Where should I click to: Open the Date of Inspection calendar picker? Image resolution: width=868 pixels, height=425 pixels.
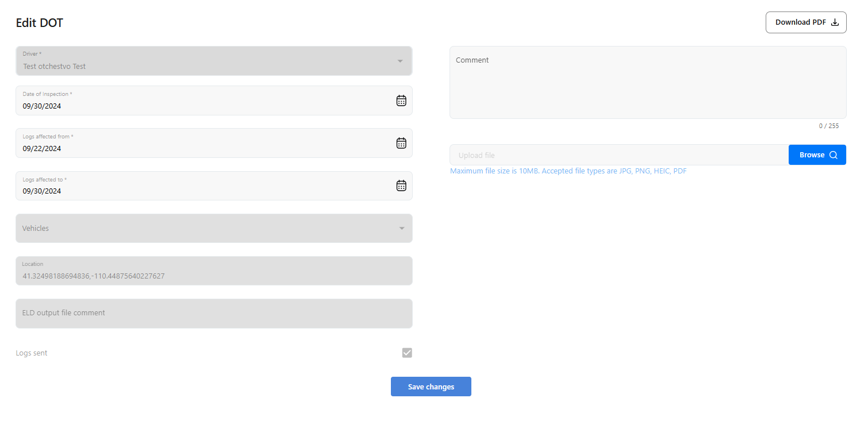pos(401,101)
